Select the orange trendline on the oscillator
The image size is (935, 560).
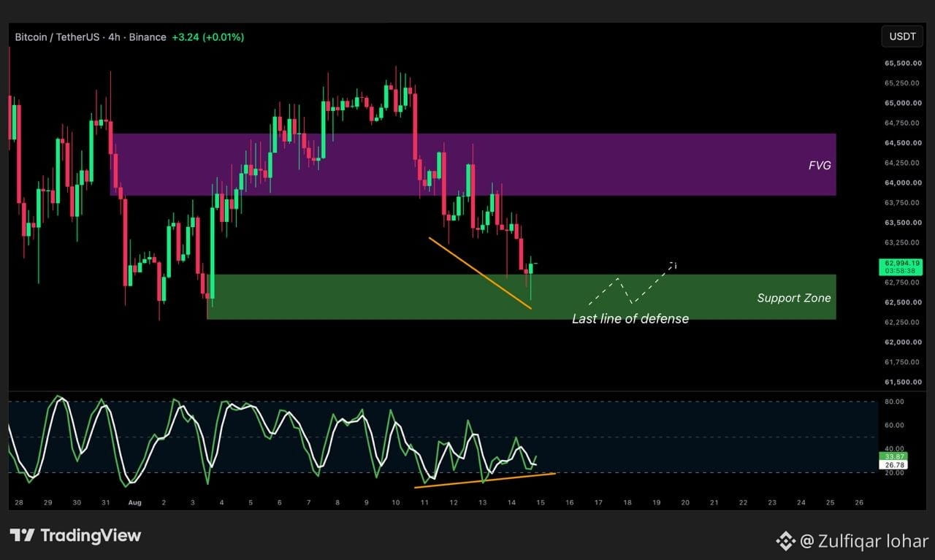(485, 480)
